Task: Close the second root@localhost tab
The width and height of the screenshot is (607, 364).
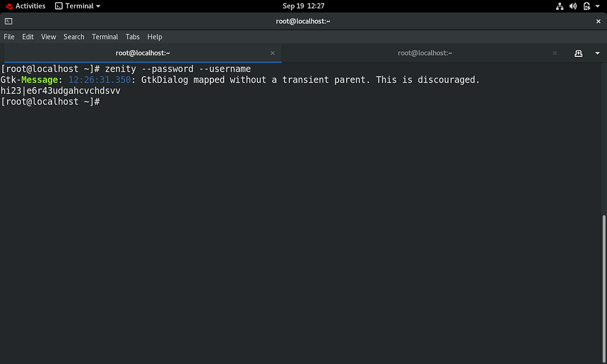Action: [555, 53]
